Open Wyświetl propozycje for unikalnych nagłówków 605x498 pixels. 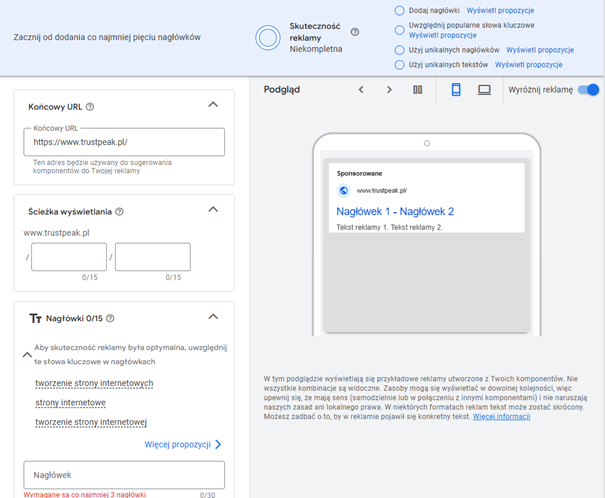coord(540,50)
